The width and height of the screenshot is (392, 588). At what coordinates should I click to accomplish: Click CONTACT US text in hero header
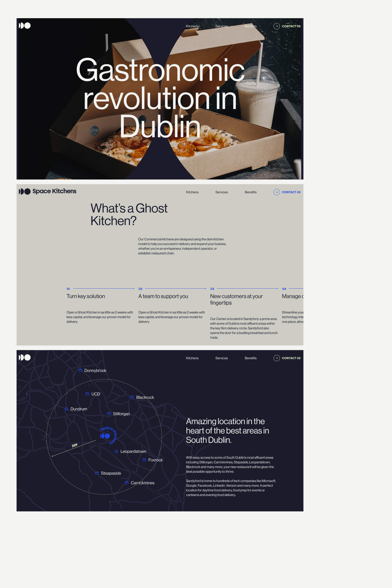291,26
